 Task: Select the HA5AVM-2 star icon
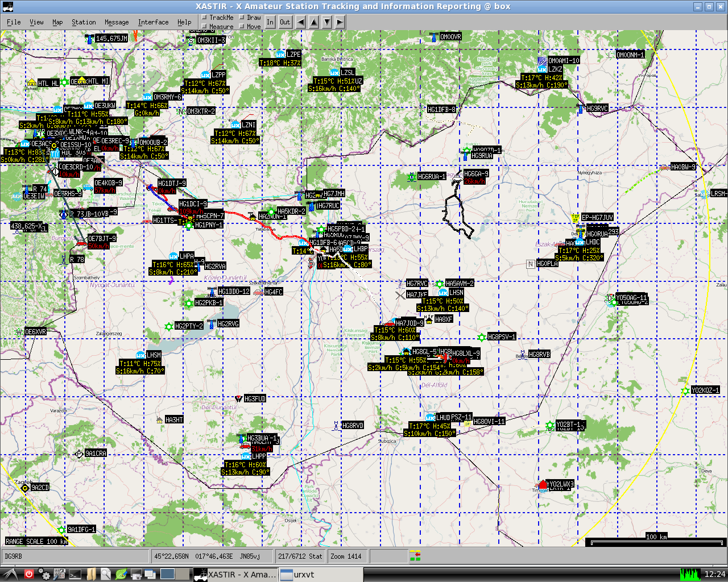440,284
